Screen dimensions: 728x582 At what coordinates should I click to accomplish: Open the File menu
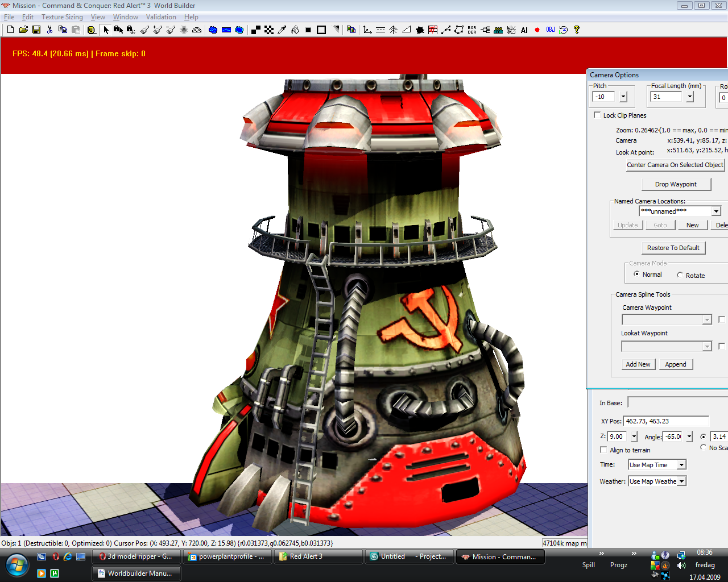[9, 17]
